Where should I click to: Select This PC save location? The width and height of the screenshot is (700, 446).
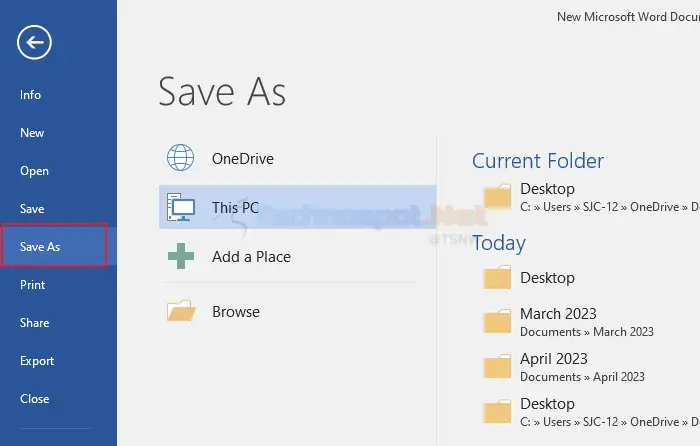click(x=297, y=207)
